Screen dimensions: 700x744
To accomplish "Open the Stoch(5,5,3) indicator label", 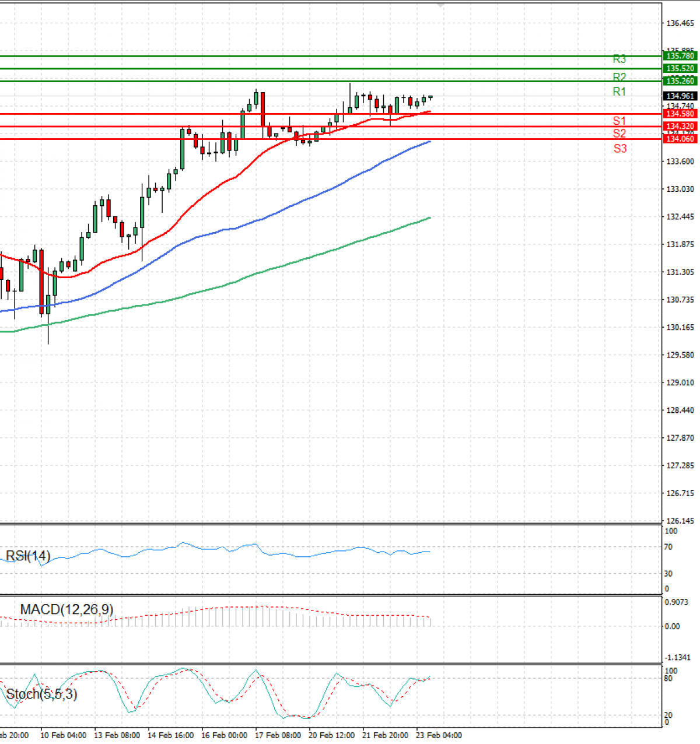I will coord(41,694).
